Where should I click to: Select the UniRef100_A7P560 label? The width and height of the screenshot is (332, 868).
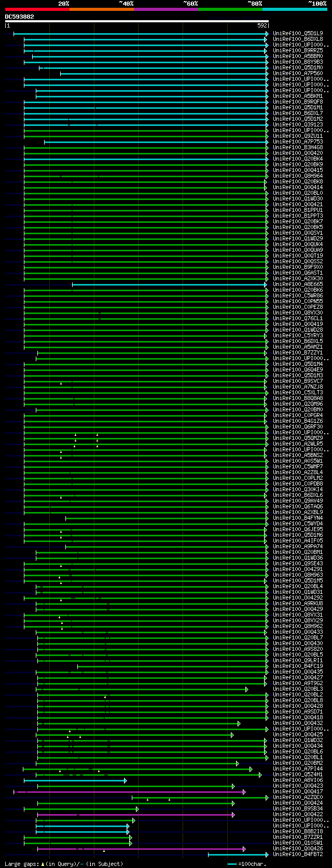(298, 73)
